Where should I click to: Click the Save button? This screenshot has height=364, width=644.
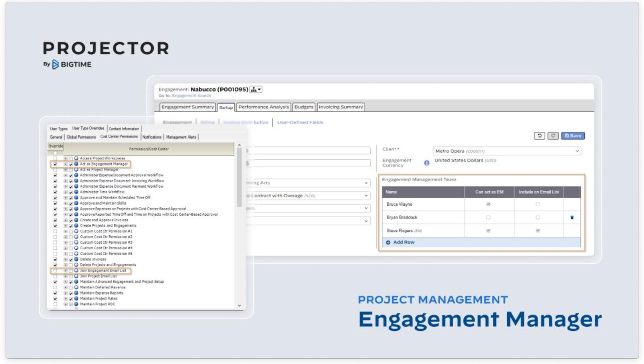point(573,136)
